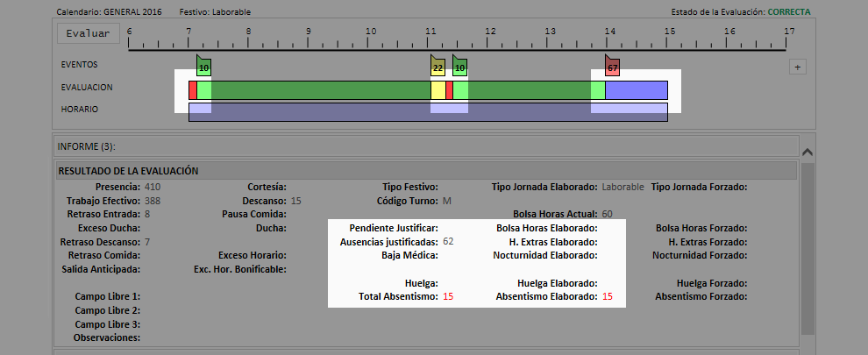The width and height of the screenshot is (868, 355).
Task: Add event with the plus button
Action: tap(797, 67)
